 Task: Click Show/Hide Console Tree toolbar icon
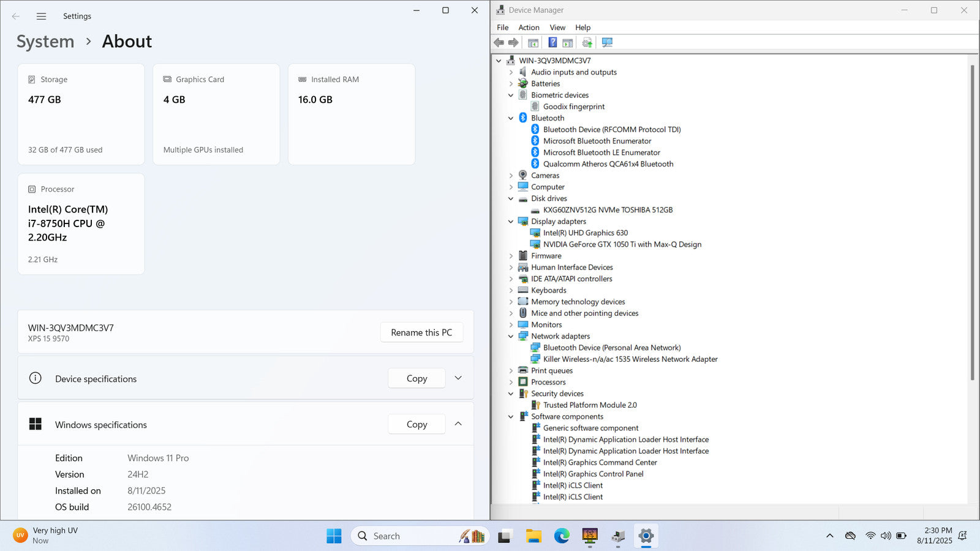point(533,43)
